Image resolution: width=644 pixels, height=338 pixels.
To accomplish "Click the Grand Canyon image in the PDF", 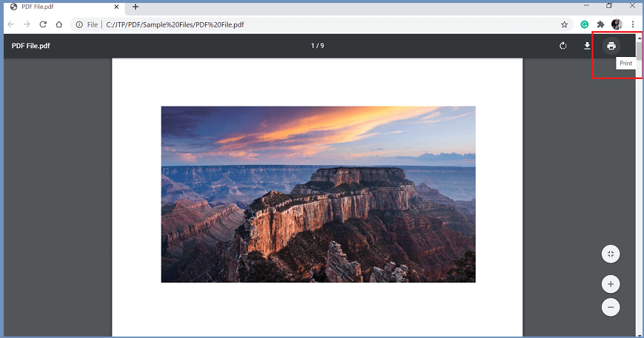I will coord(318,194).
